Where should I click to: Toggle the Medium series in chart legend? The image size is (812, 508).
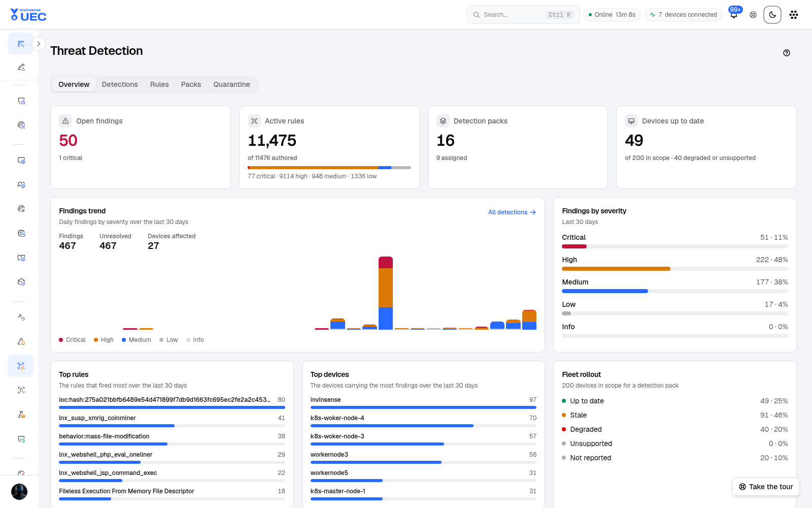point(136,340)
